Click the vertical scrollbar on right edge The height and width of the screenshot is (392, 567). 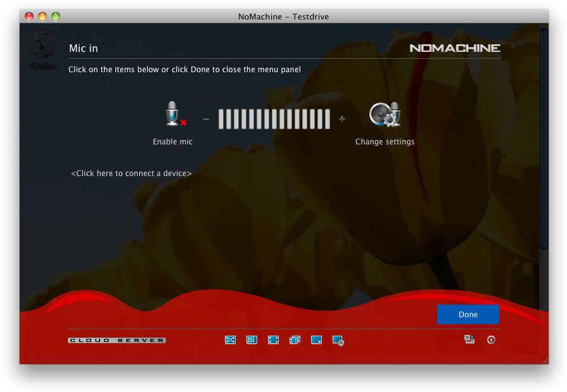click(544, 139)
